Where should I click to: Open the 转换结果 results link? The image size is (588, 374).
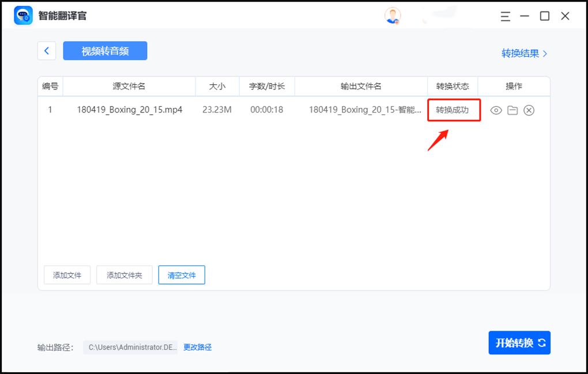(x=521, y=52)
